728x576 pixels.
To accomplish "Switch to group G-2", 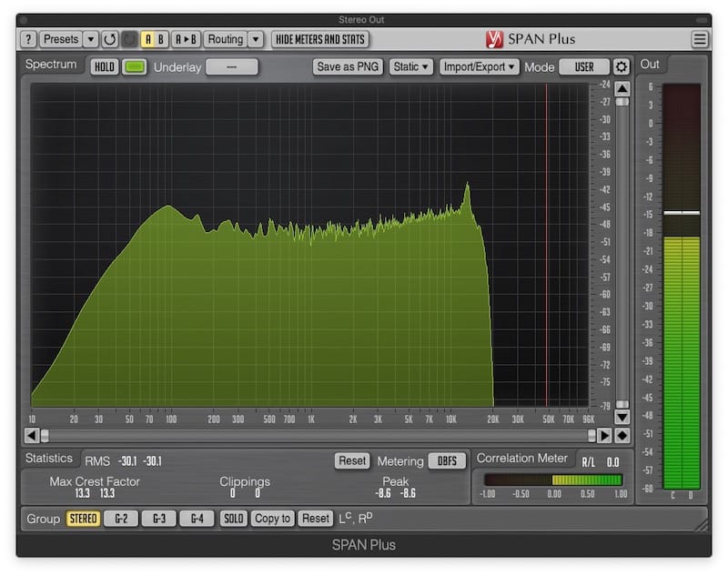I will click(x=121, y=519).
